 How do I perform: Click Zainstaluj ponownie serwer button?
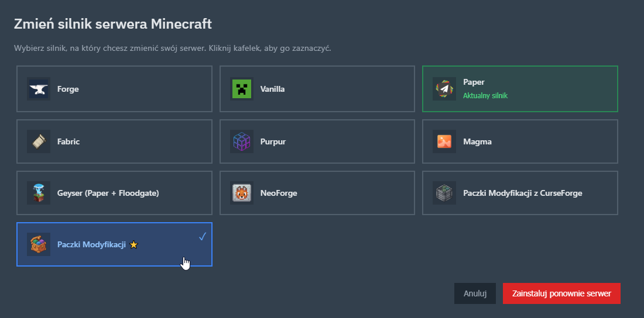(561, 293)
